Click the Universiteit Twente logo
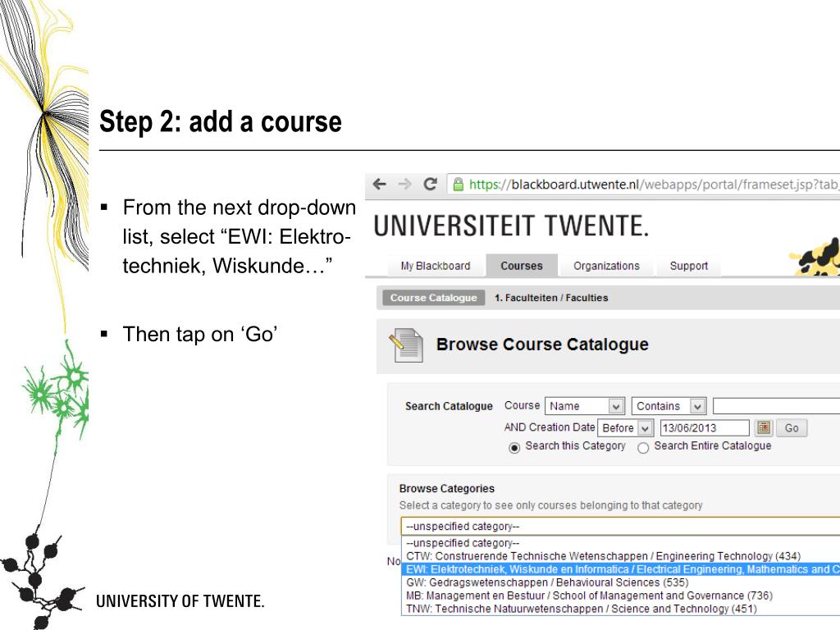Image resolution: width=840 pixels, height=630 pixels. coord(511,226)
